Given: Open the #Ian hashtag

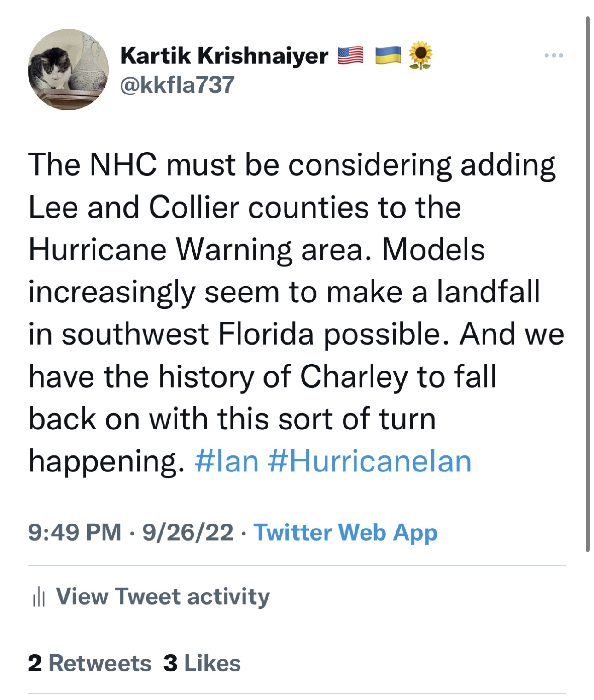Looking at the screenshot, I should [227, 461].
